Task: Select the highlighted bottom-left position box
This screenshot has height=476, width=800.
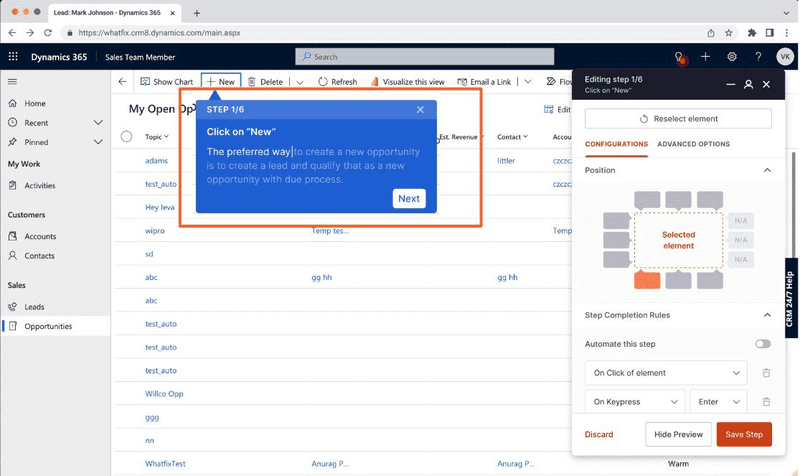Action: coord(647,281)
